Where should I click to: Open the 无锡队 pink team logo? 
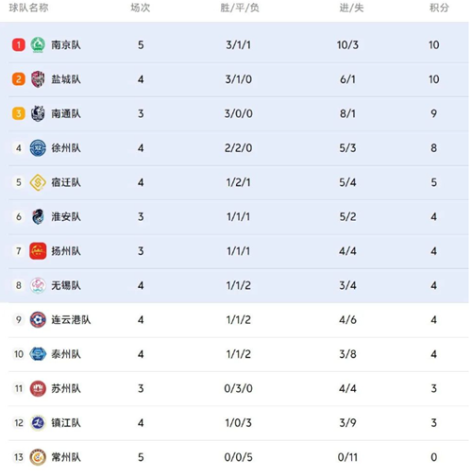click(x=38, y=285)
